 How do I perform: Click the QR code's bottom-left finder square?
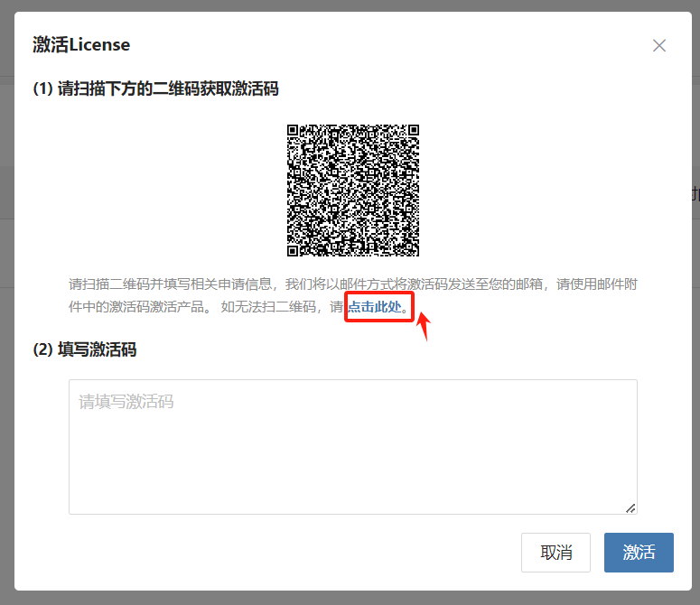(293, 251)
